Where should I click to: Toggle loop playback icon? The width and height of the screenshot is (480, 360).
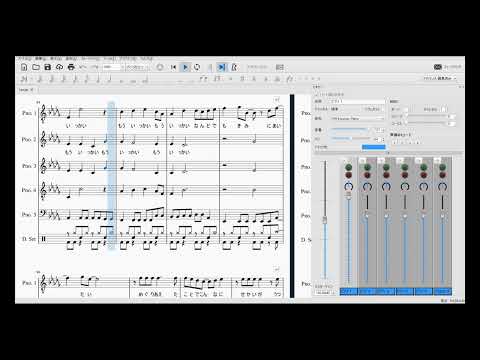197,67
